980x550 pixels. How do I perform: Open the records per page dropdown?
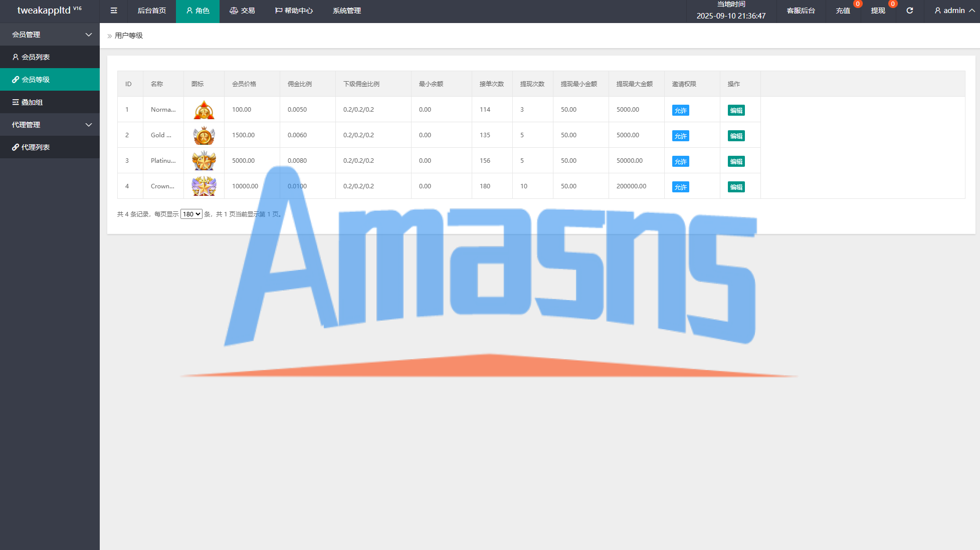(x=191, y=214)
